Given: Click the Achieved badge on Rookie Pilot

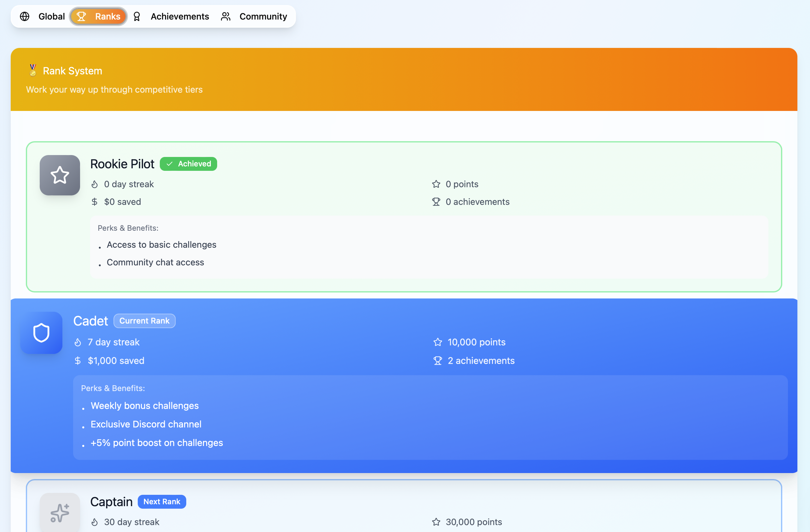Looking at the screenshot, I should tap(188, 164).
